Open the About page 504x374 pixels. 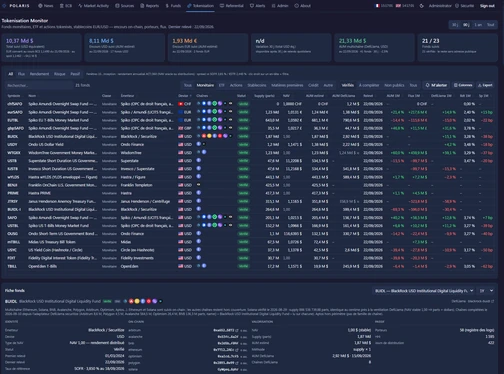(x=303, y=6)
